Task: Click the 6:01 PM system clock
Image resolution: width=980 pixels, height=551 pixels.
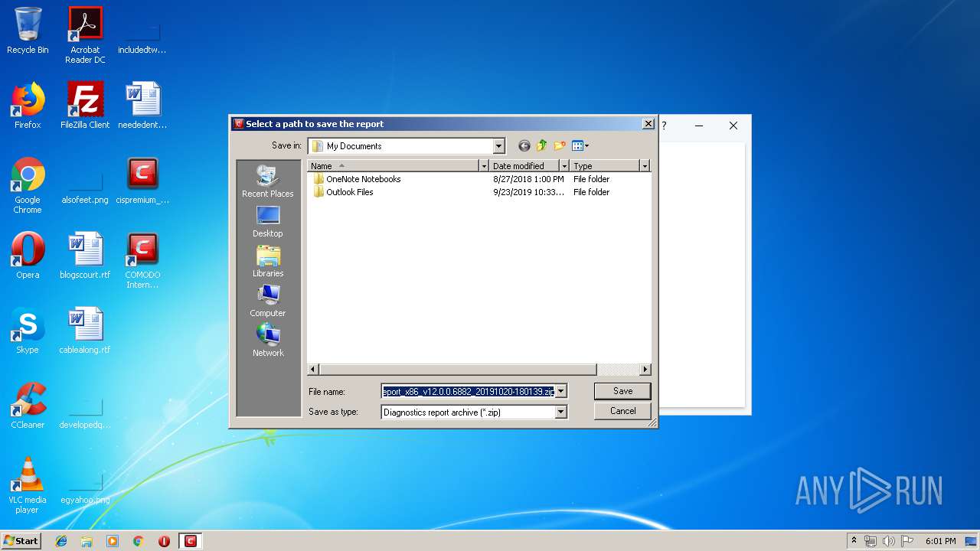Action: click(940, 541)
